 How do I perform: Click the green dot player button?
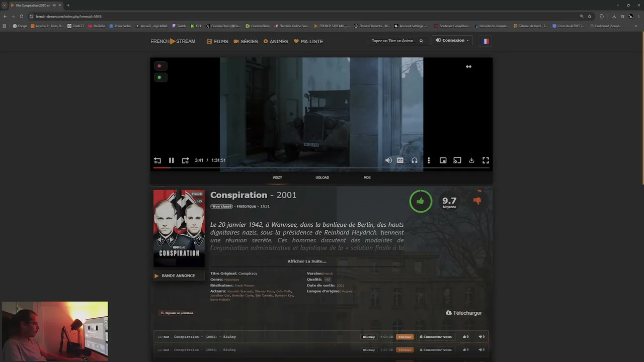coord(159,77)
